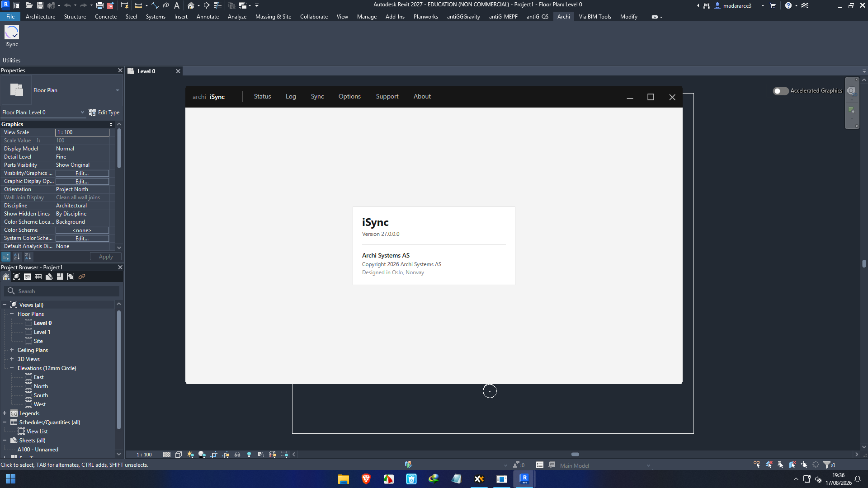
Task: Click the Detail Level icon in view control bar
Action: (167, 455)
